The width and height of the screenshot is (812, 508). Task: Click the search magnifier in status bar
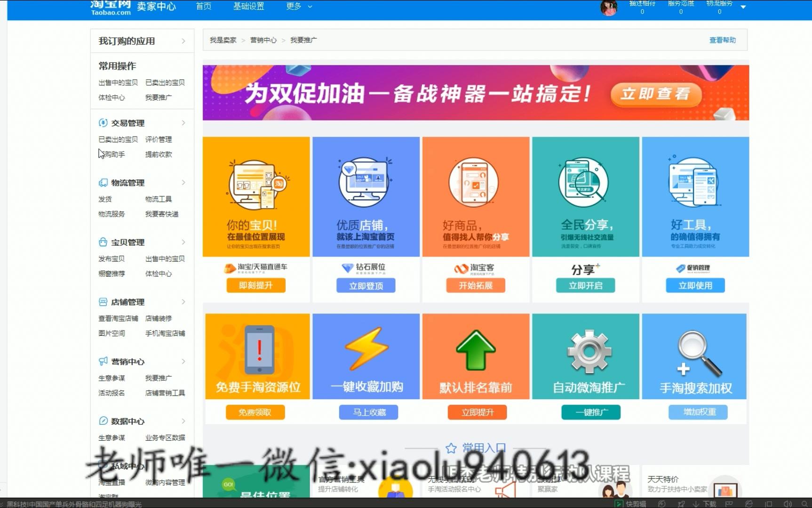(804, 504)
